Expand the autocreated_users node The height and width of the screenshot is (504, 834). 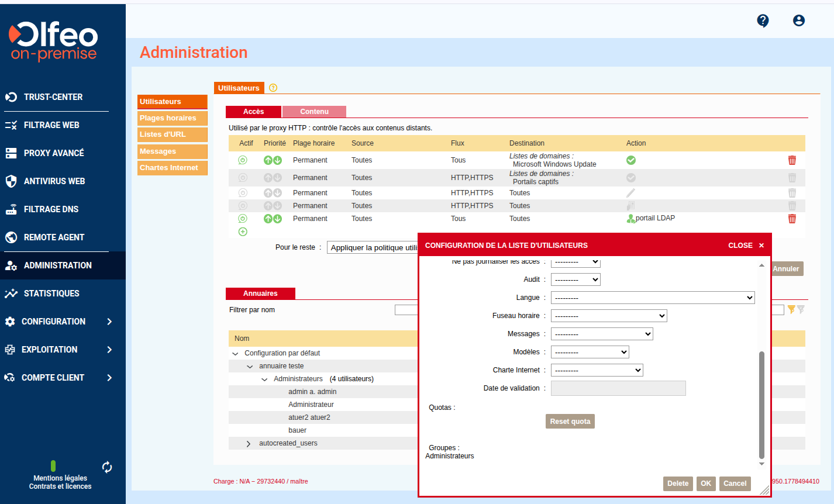tap(249, 444)
